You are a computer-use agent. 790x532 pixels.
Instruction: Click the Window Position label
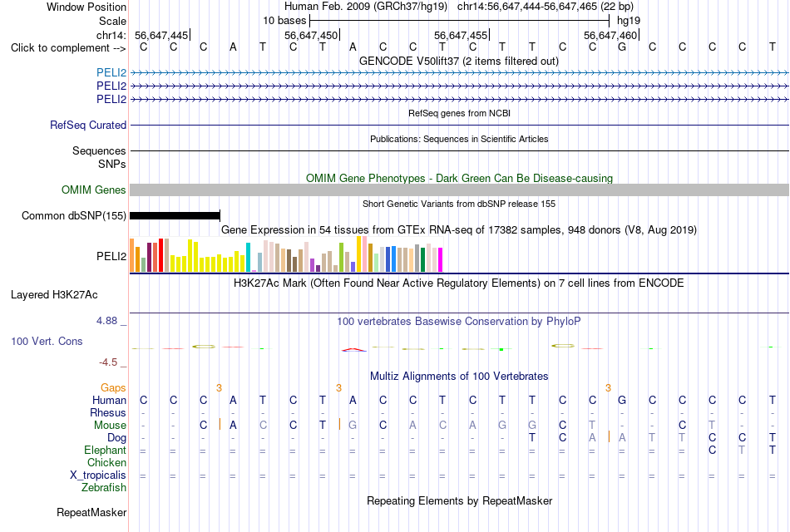coord(86,7)
